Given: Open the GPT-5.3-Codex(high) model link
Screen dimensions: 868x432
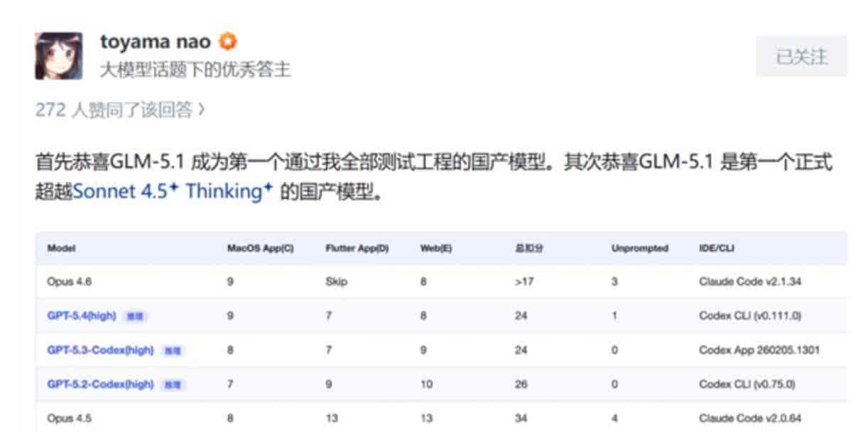Looking at the screenshot, I should [x=101, y=350].
